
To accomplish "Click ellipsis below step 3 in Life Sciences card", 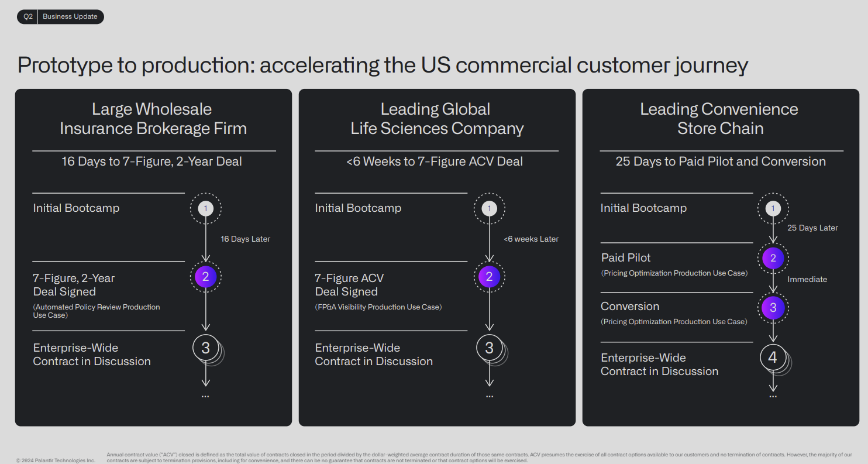I will point(490,396).
